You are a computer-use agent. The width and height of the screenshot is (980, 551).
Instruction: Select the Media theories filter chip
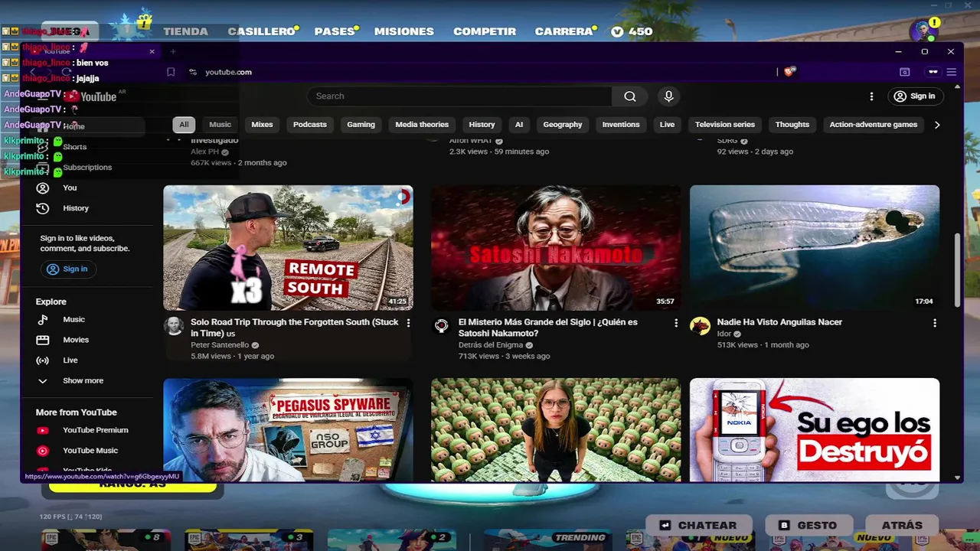422,125
